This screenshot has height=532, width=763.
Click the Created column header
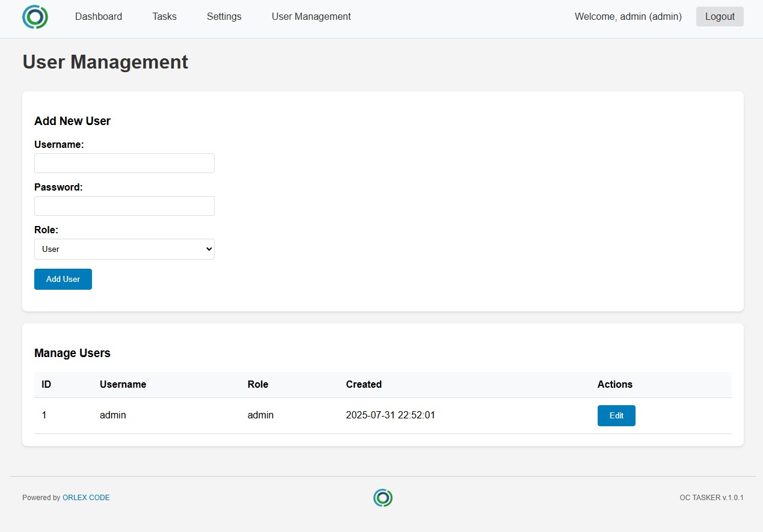coord(364,385)
